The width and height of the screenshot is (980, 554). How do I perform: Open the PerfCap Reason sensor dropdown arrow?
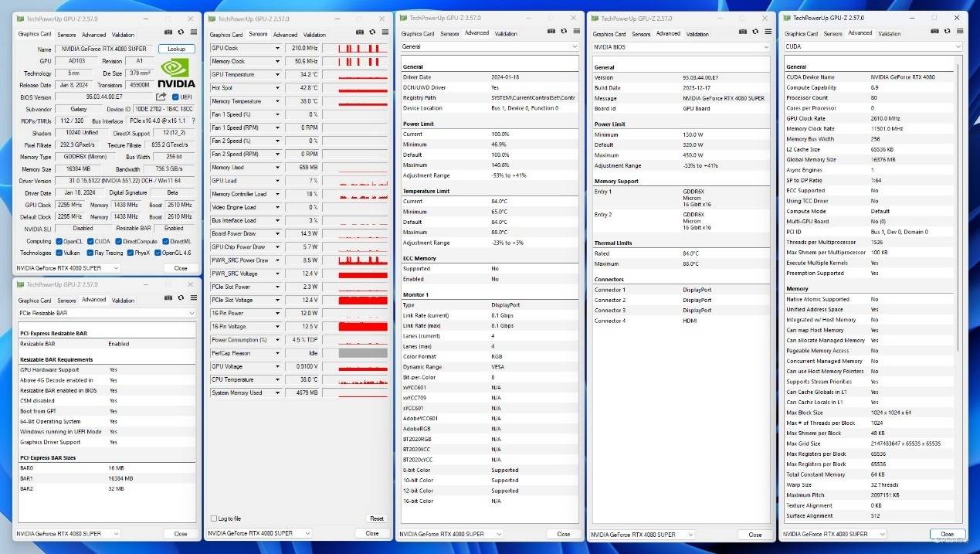coord(277,353)
